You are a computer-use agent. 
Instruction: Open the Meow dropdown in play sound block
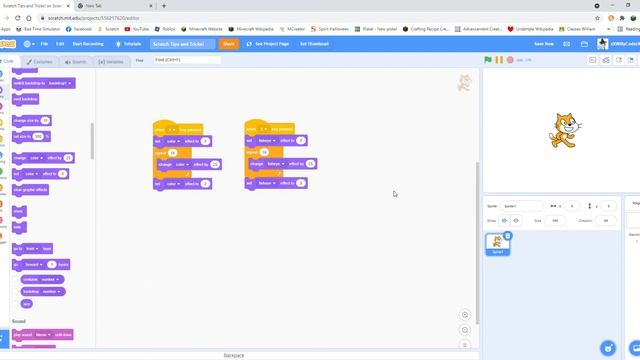43,335
